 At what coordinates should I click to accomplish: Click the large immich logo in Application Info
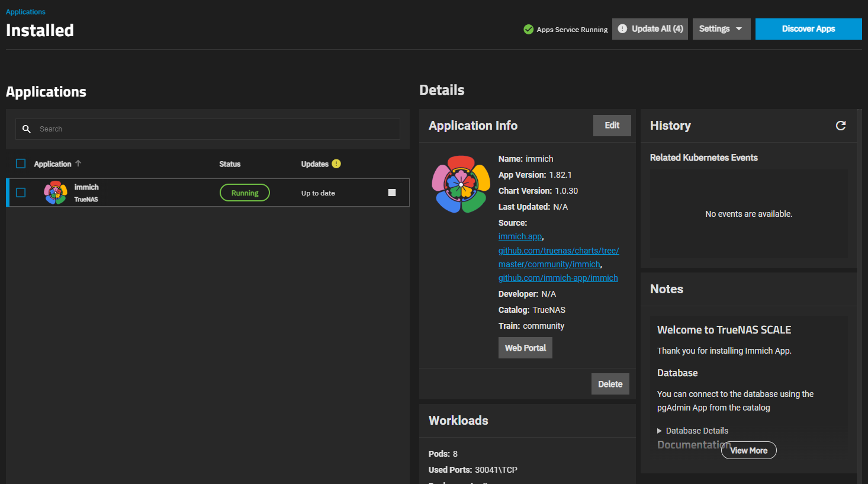click(461, 184)
